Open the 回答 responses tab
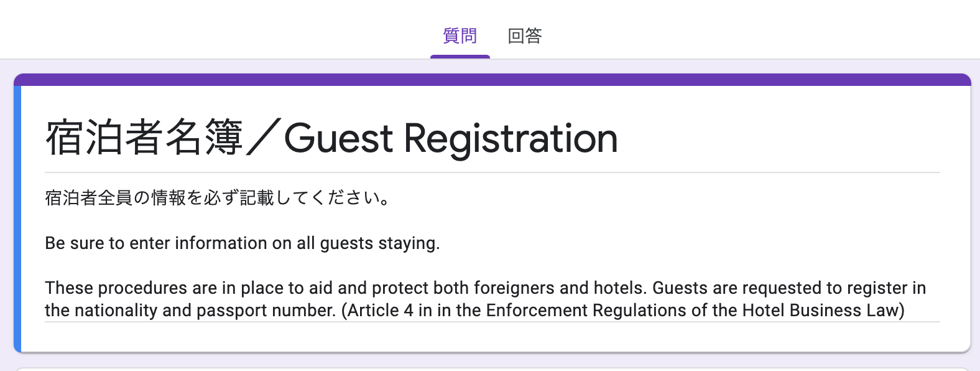The height and width of the screenshot is (371, 980). point(524,36)
